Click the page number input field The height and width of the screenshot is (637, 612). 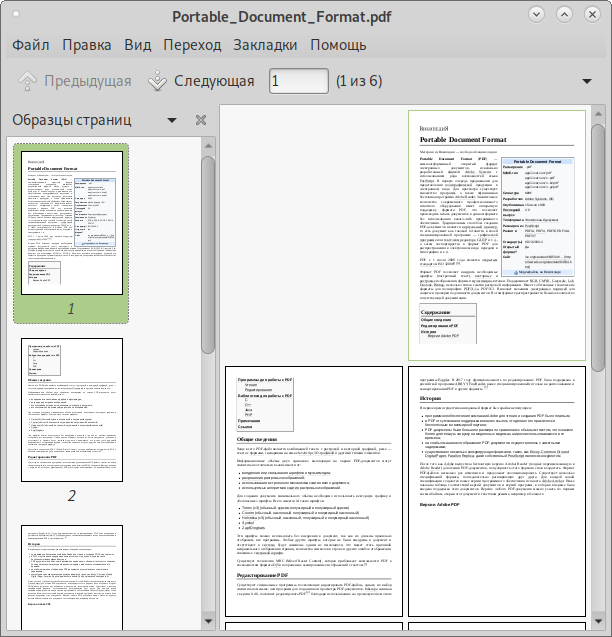click(299, 81)
